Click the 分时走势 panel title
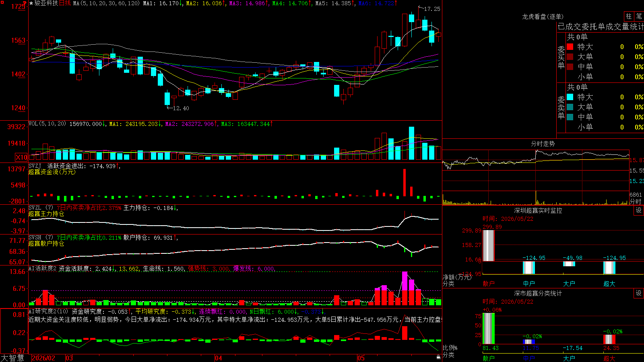 [x=543, y=144]
